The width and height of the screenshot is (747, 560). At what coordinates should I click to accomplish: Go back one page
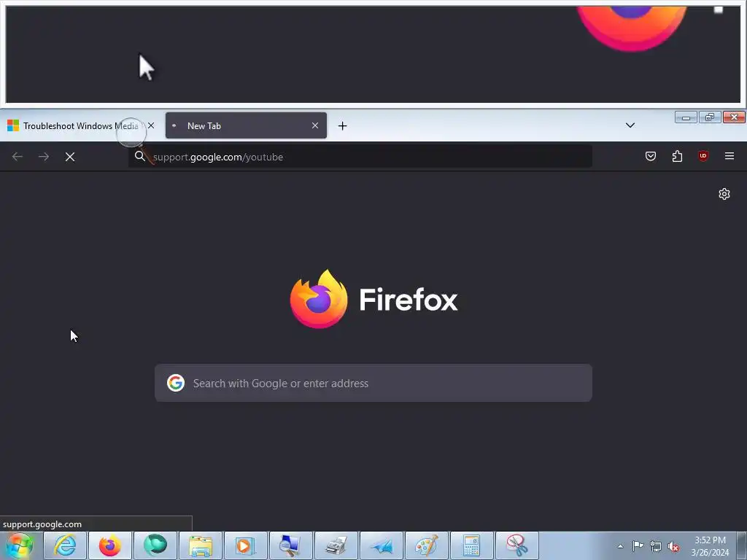(18, 157)
